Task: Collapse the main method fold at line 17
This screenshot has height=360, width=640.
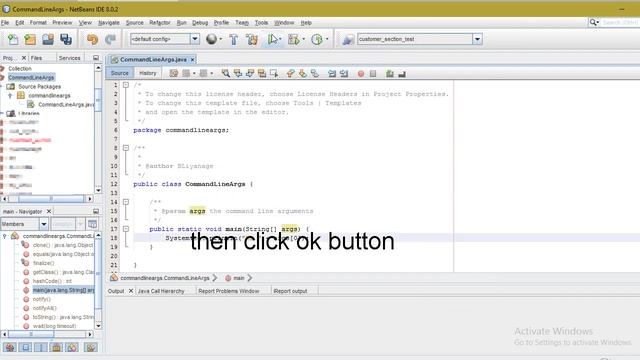Action: tap(126, 229)
